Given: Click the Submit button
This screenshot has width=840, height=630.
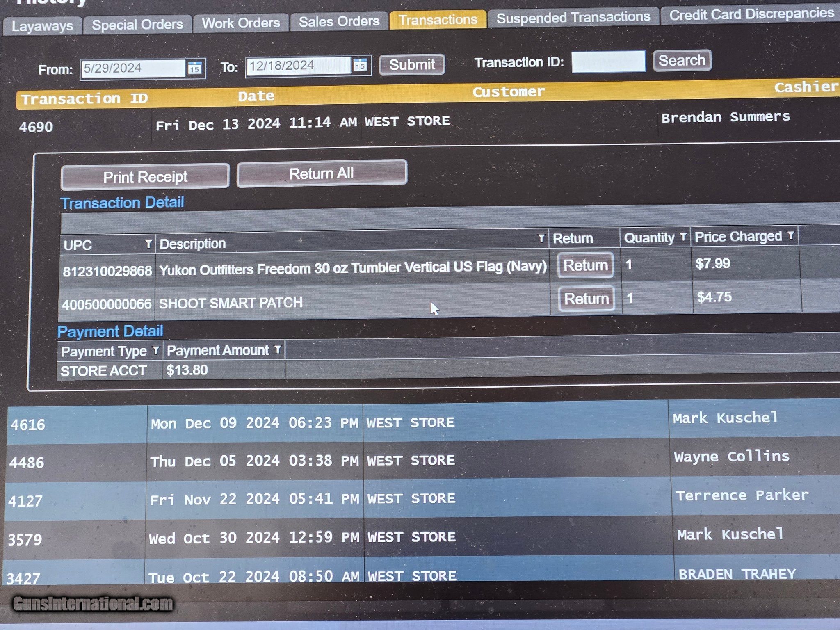Looking at the screenshot, I should pos(412,64).
